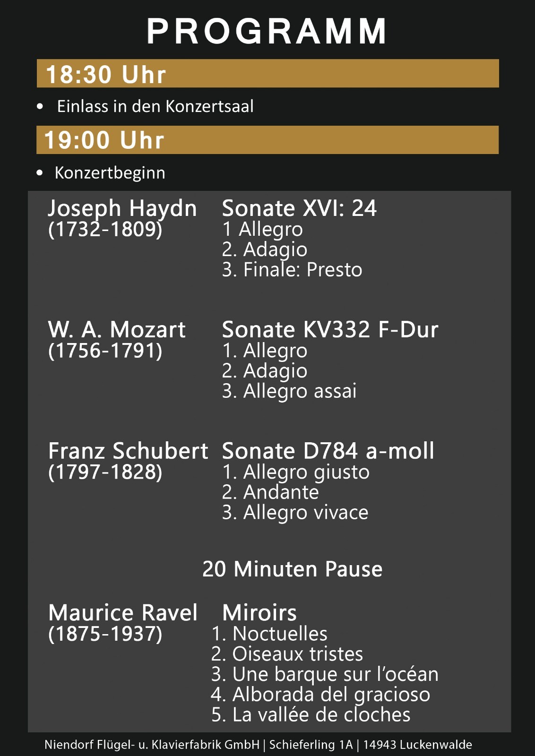
Task: Click the Sonate XVI: 24 title
Action: pyautogui.click(x=299, y=208)
